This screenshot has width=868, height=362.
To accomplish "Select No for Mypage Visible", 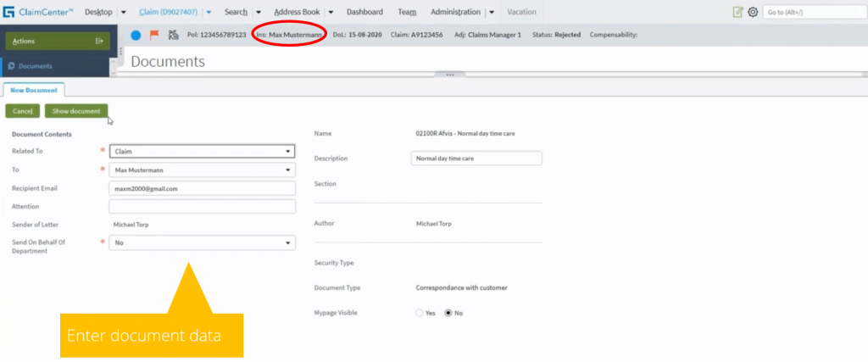I will 448,313.
